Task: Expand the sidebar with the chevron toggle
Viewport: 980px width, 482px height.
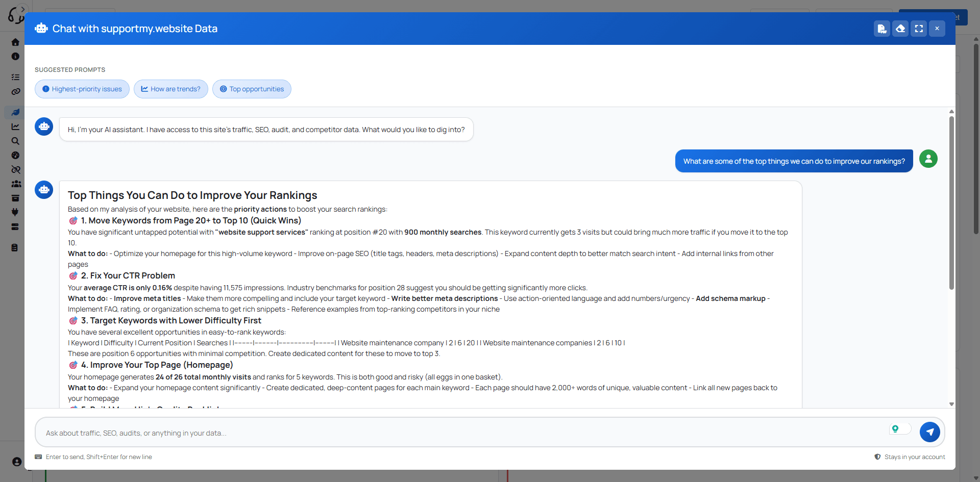Action: tap(23, 9)
